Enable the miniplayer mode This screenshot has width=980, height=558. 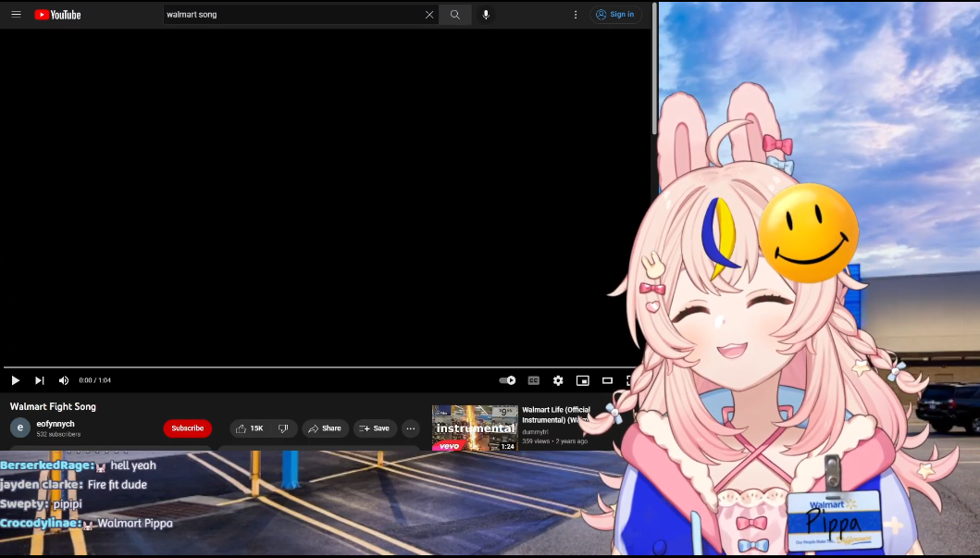point(582,380)
